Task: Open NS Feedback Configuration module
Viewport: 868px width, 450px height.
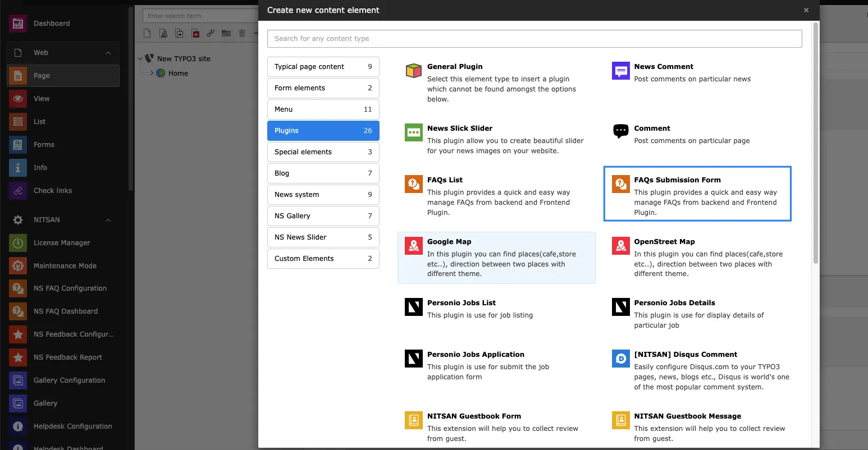Action: click(x=63, y=334)
